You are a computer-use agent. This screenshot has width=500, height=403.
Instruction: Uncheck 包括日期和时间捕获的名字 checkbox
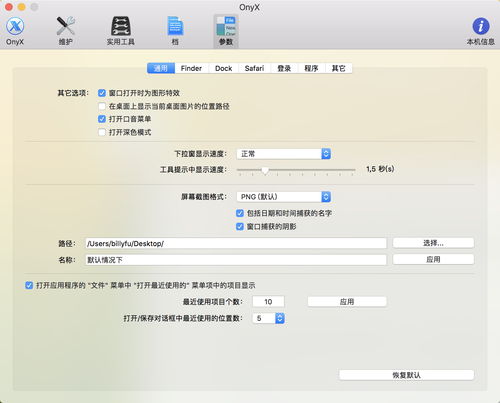(x=240, y=213)
